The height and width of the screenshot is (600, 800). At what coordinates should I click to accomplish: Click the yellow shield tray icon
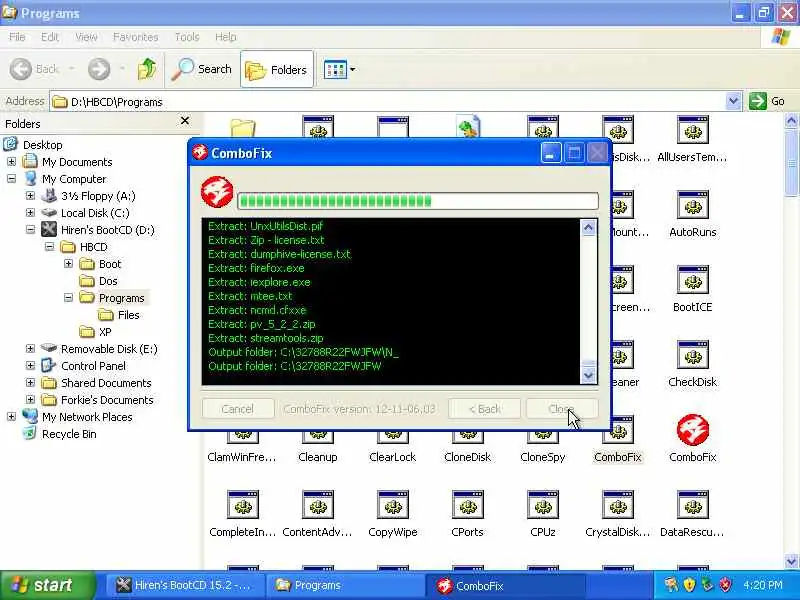[689, 585]
